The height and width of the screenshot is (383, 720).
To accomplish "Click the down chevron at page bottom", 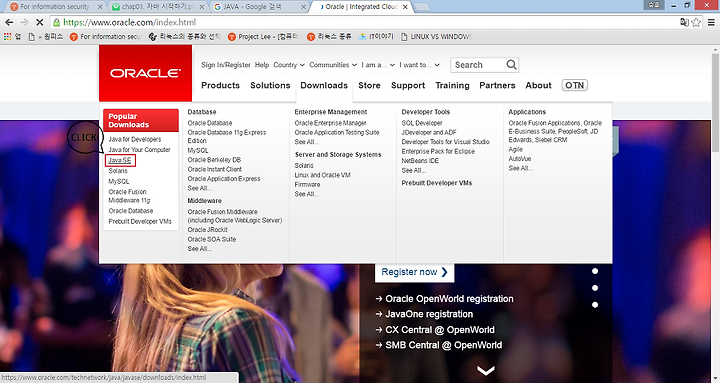I will 485,370.
